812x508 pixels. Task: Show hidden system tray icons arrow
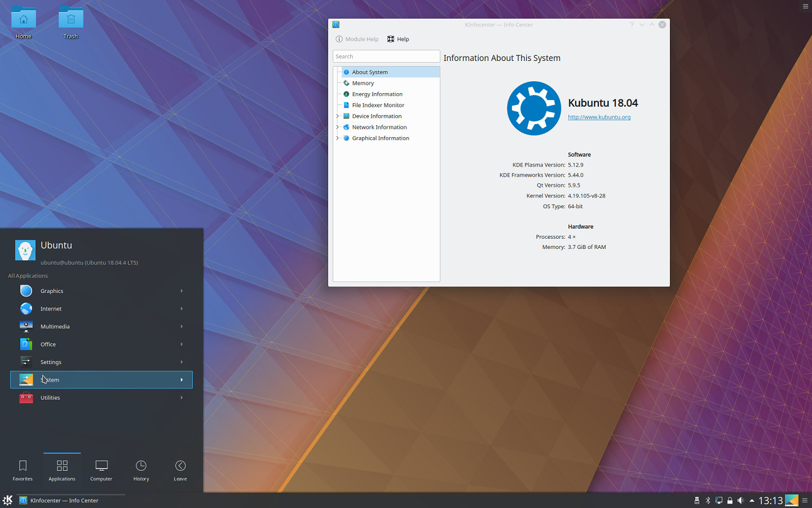[x=752, y=500]
